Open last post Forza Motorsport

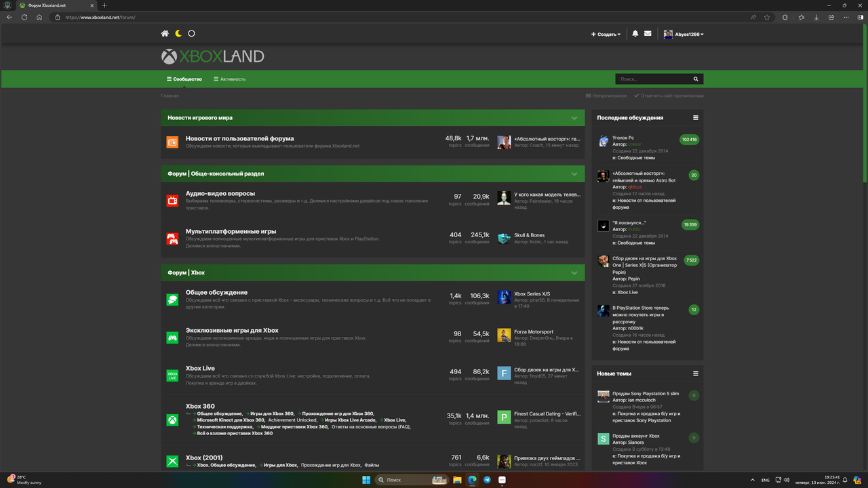pos(534,332)
